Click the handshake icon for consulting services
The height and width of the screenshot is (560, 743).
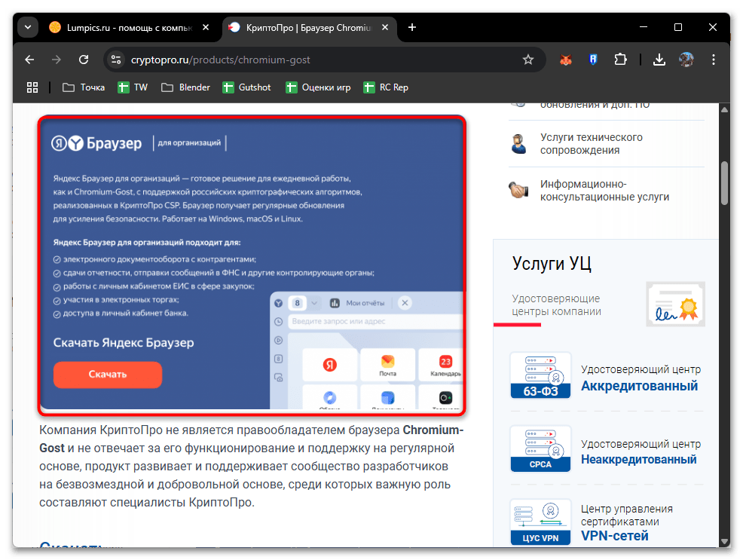(519, 190)
